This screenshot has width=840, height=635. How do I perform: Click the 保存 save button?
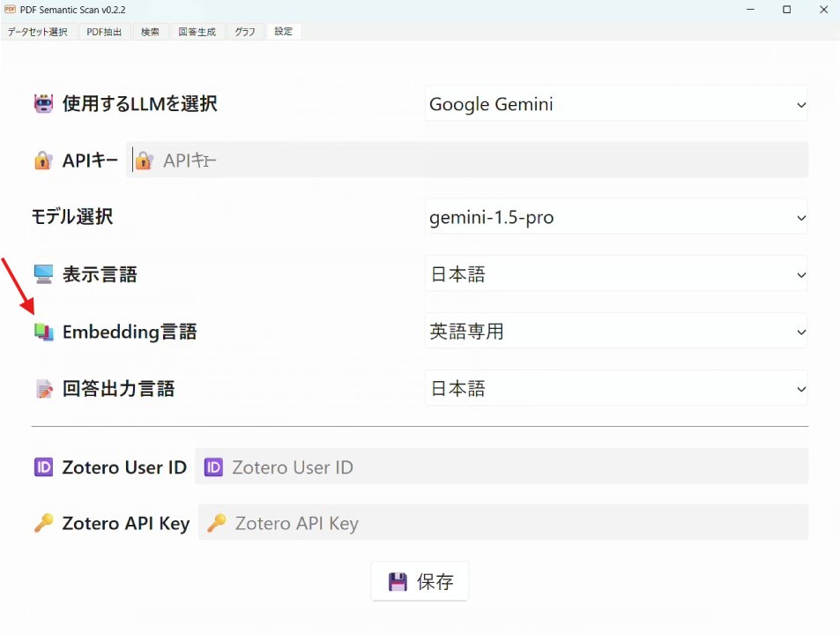click(420, 581)
